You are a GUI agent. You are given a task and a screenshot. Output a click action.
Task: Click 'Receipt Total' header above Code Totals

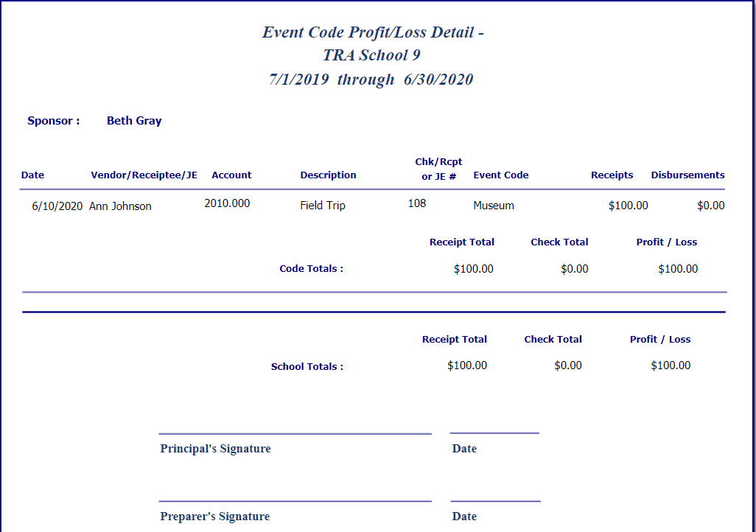(462, 242)
